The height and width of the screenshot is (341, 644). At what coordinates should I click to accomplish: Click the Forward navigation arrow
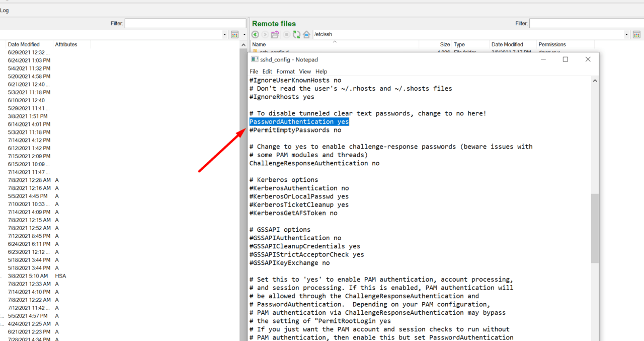click(x=265, y=34)
